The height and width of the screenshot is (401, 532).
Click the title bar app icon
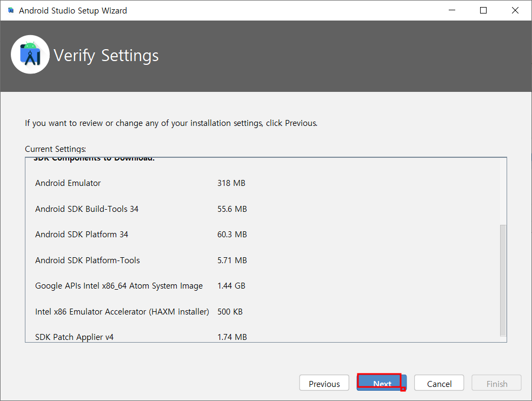coord(11,10)
